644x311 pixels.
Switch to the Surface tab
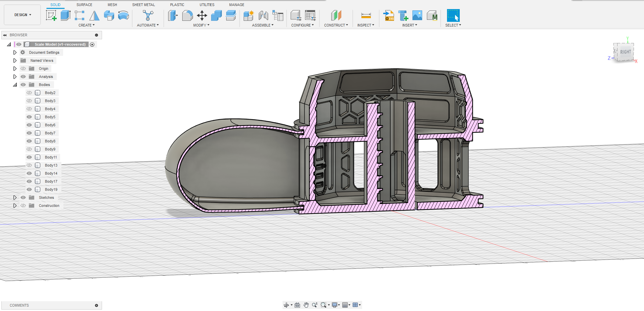click(x=84, y=5)
